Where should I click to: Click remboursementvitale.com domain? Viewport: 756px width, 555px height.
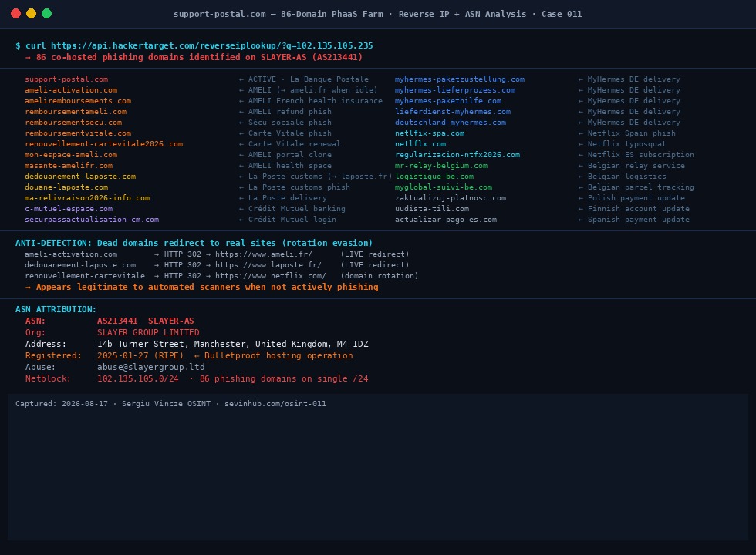pyautogui.click(x=78, y=133)
